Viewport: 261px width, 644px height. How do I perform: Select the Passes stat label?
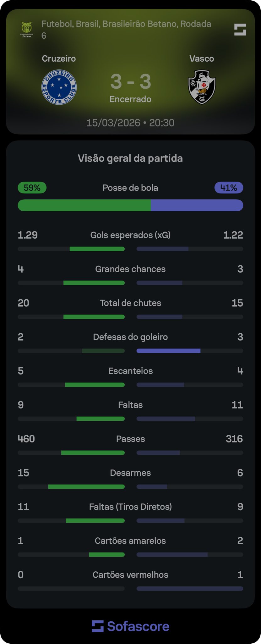130,439
